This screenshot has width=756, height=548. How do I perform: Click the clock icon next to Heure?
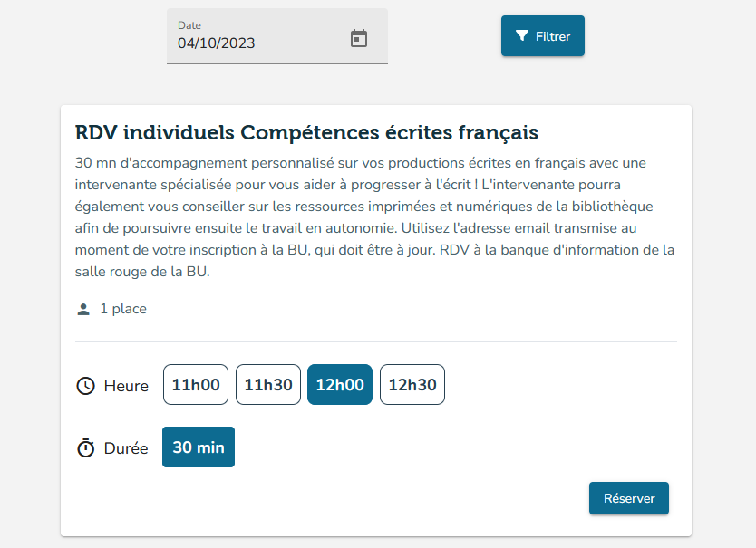tap(86, 386)
